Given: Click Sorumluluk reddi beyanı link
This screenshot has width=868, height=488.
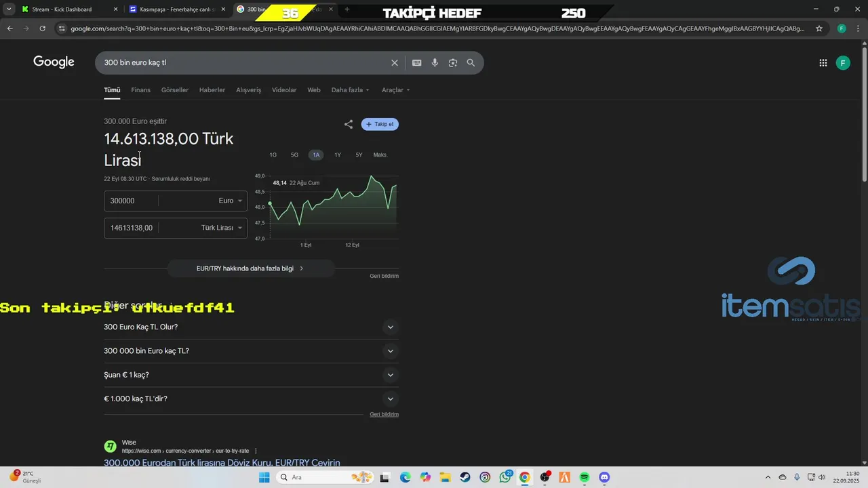Looking at the screenshot, I should 180,179.
